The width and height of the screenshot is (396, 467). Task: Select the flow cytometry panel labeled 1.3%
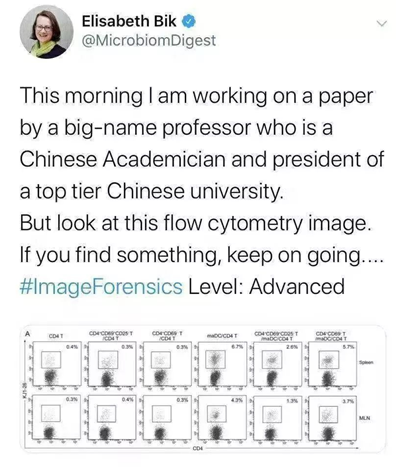click(278, 417)
